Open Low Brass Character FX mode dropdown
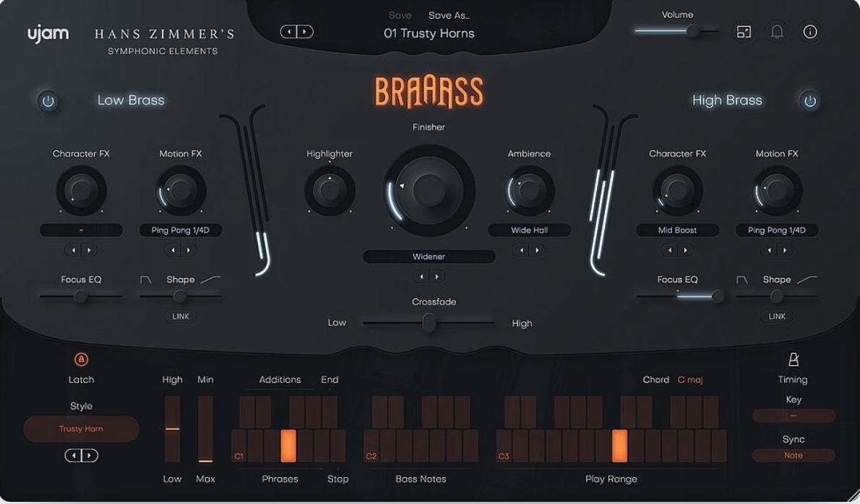The height and width of the screenshot is (504, 860). tap(81, 230)
